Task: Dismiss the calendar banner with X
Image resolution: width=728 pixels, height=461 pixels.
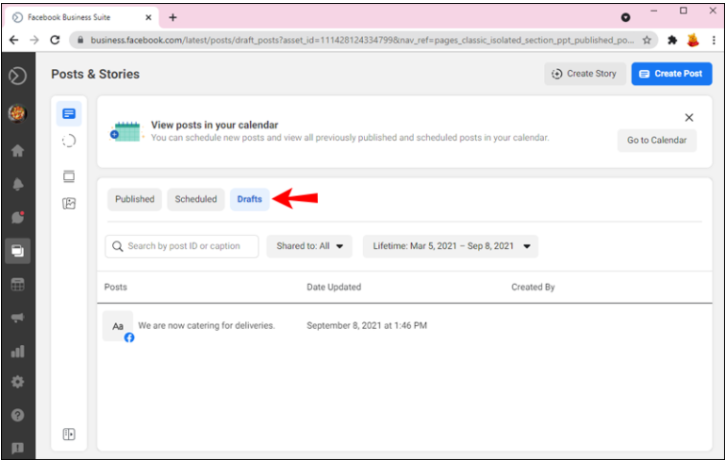Action: click(x=689, y=117)
